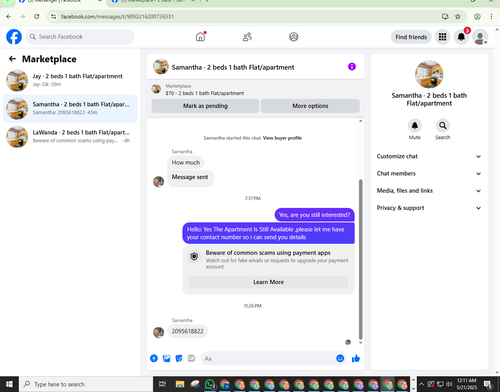Click the Search Facebook field
The height and width of the screenshot is (392, 500).
(x=80, y=37)
